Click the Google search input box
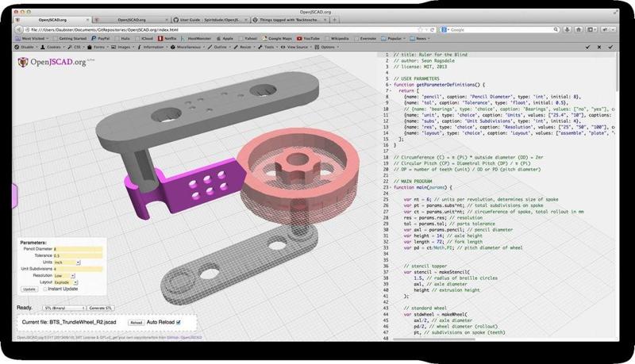The height and width of the screenshot is (364, 635). coord(500,29)
